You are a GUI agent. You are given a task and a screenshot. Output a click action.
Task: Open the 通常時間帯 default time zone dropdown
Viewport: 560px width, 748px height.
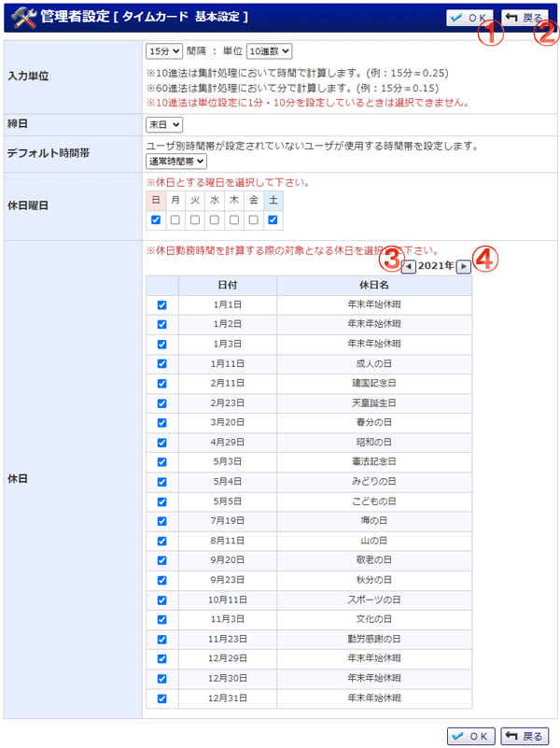point(175,162)
